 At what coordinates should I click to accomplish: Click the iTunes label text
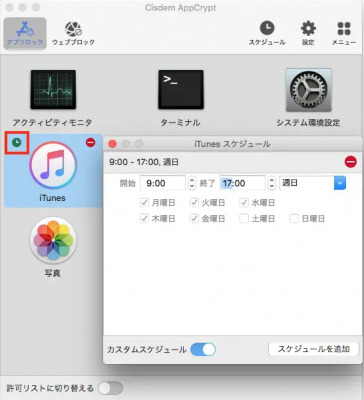pyautogui.click(x=52, y=198)
